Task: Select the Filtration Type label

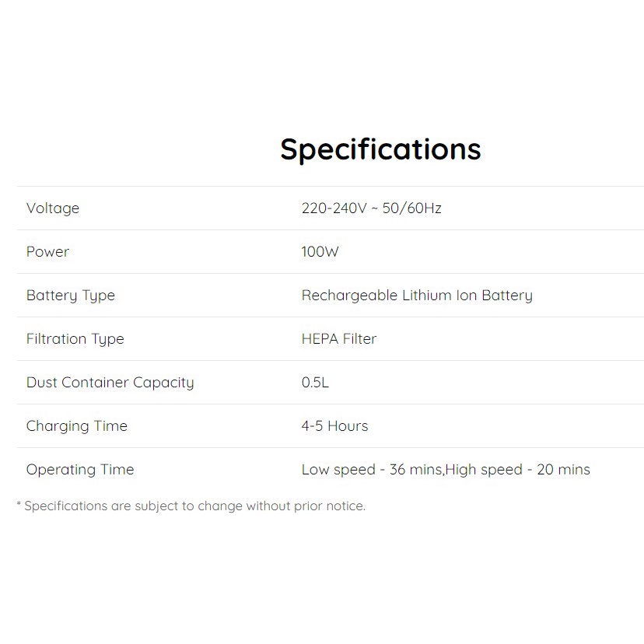Action: 75,339
